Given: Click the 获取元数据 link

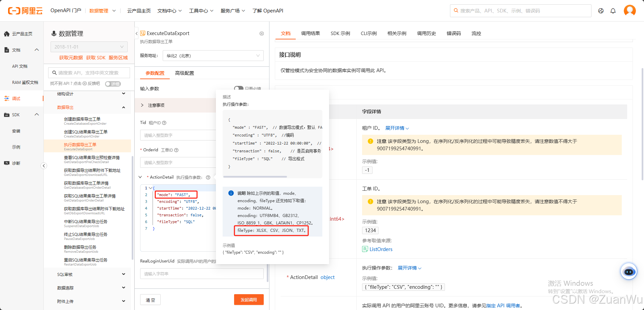Looking at the screenshot, I should (71, 58).
